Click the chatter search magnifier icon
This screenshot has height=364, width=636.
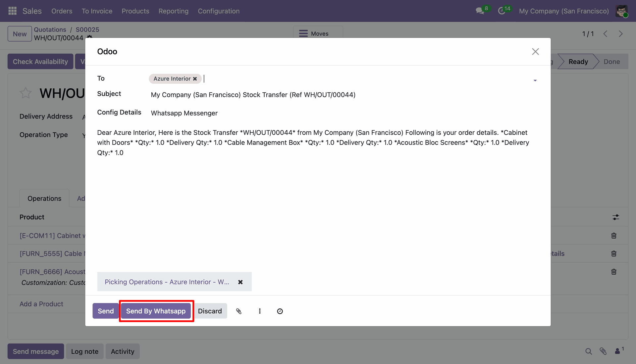point(588,351)
